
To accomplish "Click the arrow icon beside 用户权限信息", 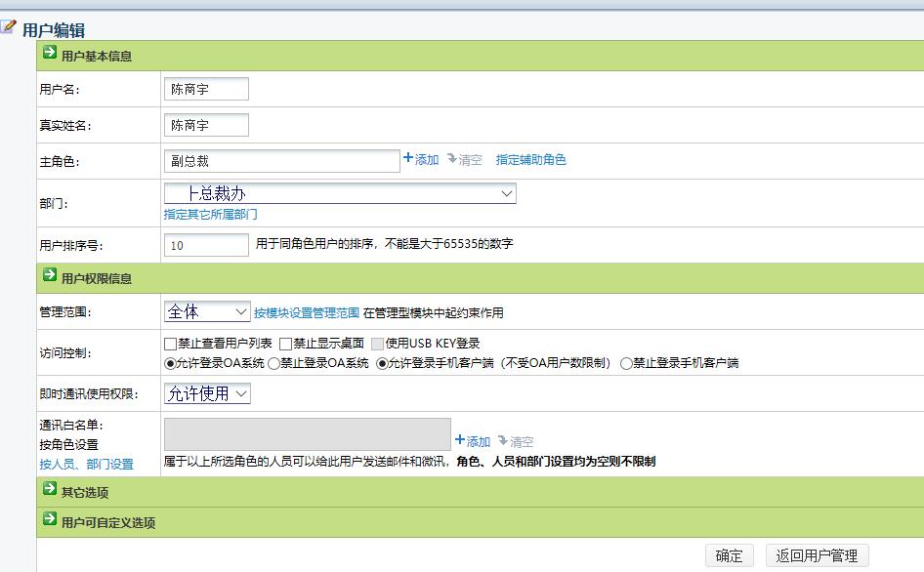I will click(x=50, y=276).
